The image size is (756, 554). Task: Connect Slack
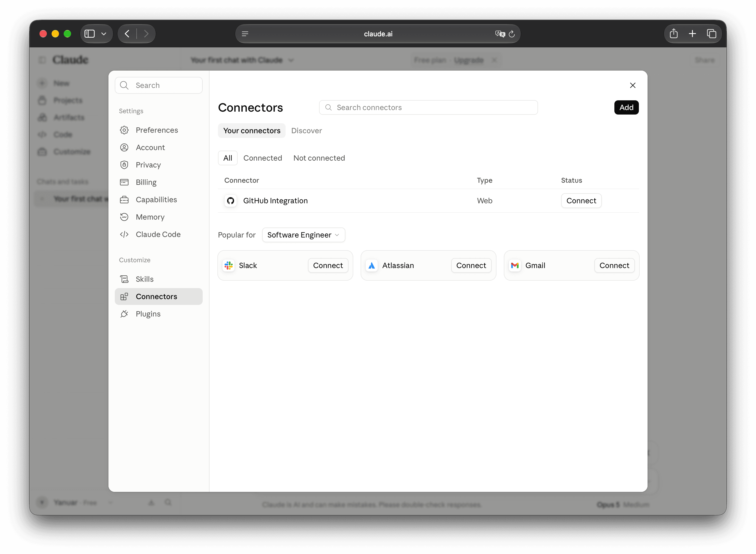[x=328, y=265]
